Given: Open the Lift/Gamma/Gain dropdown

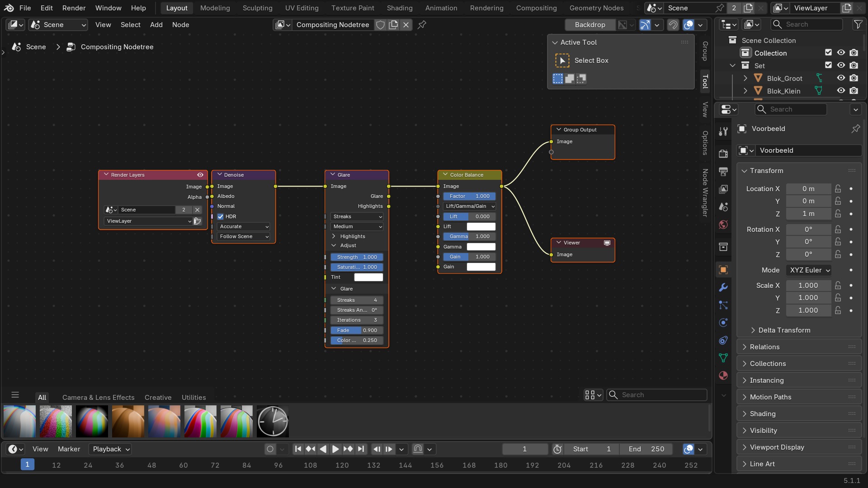Looking at the screenshot, I should [x=470, y=206].
